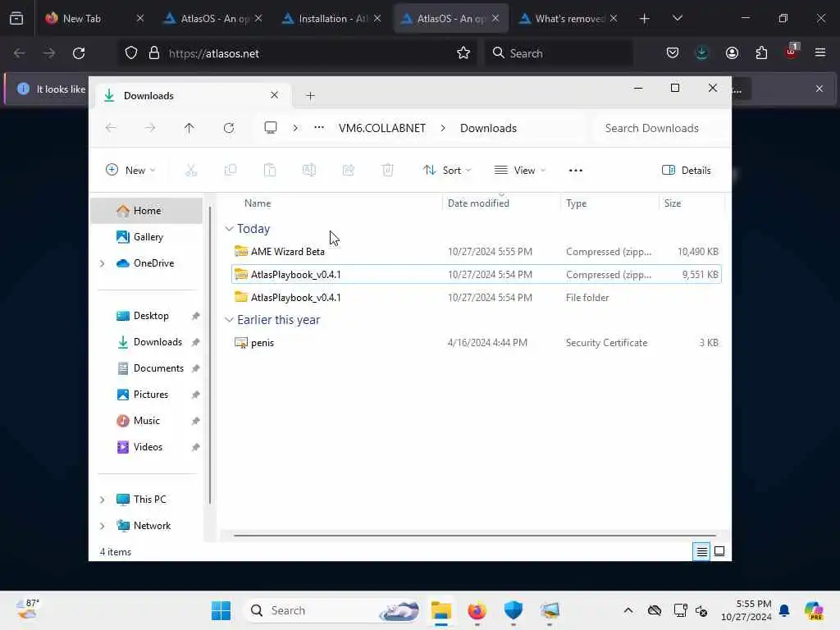
Task: Switch to large thumbnails view icon
Action: pos(719,551)
